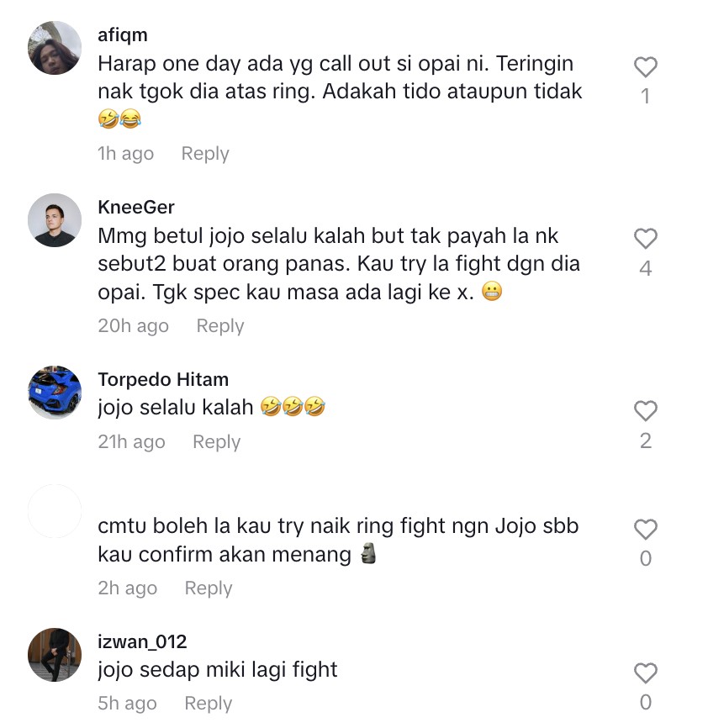Viewport: 708px width, 728px height.
Task: Tap heart on izwan_012's comment
Action: coord(645,673)
